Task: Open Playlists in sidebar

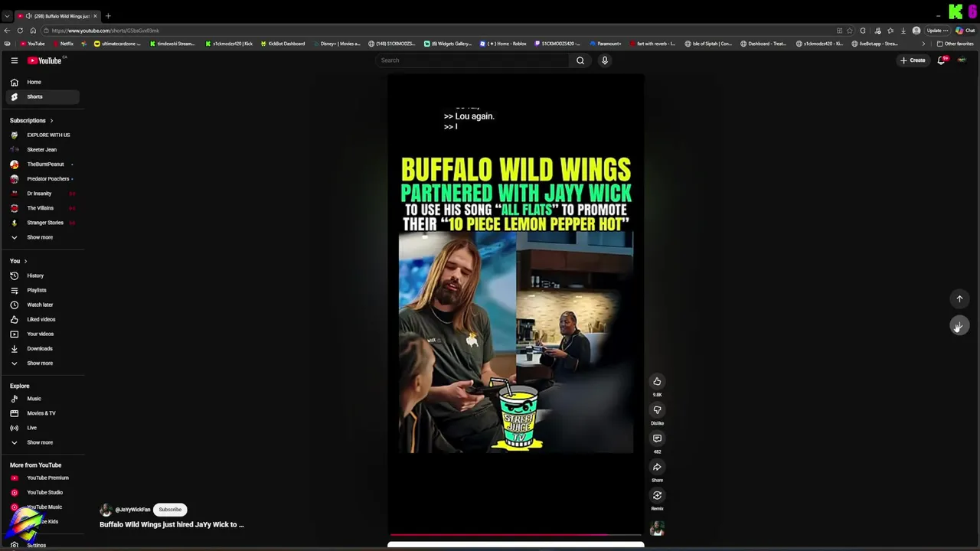Action: (43, 290)
